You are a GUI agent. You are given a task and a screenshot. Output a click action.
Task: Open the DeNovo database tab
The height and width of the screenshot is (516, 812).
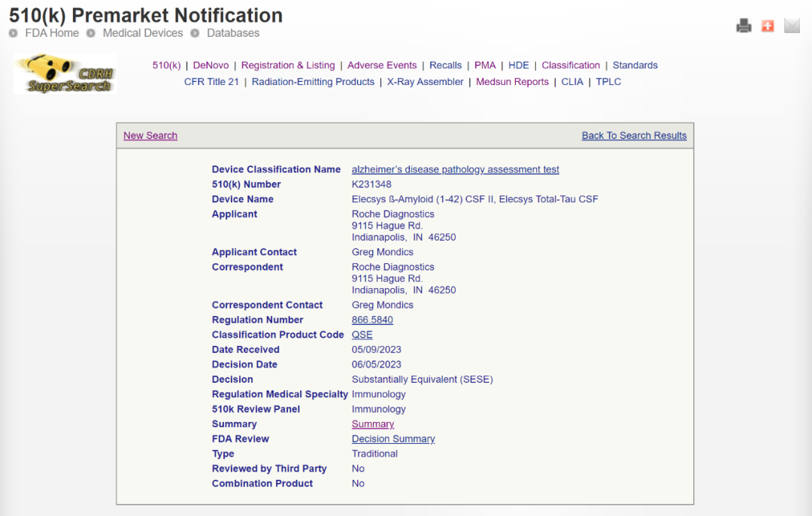[211, 65]
